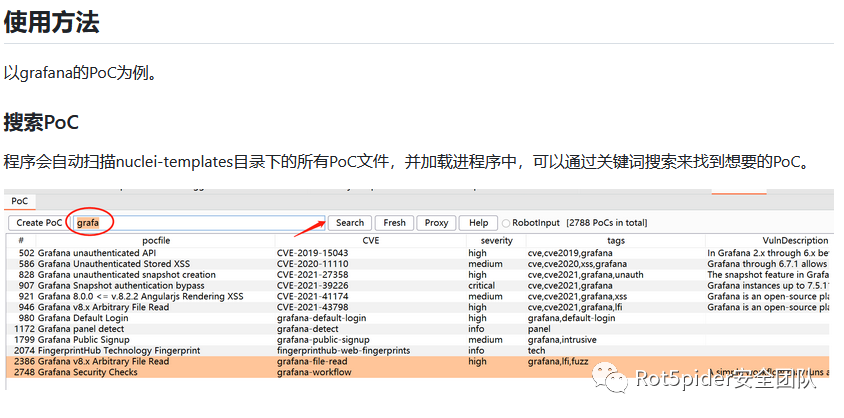Click the row number 2074
844x418 pixels.
tap(24, 350)
